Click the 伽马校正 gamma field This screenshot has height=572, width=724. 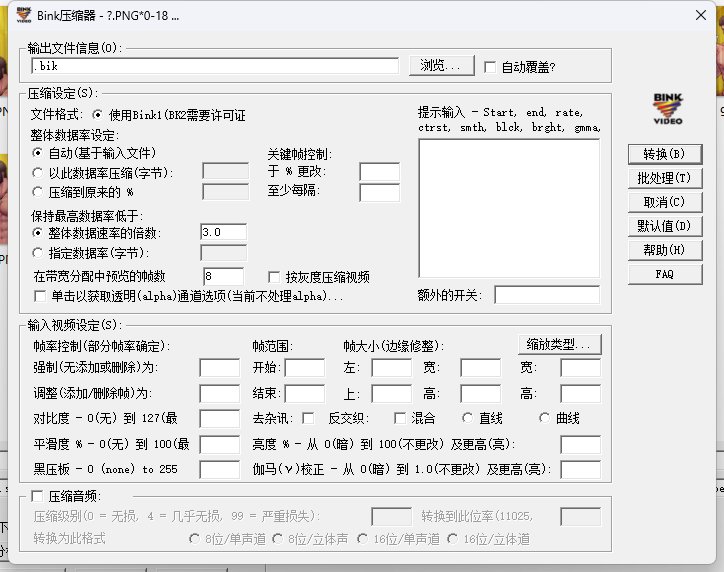[x=580, y=470]
